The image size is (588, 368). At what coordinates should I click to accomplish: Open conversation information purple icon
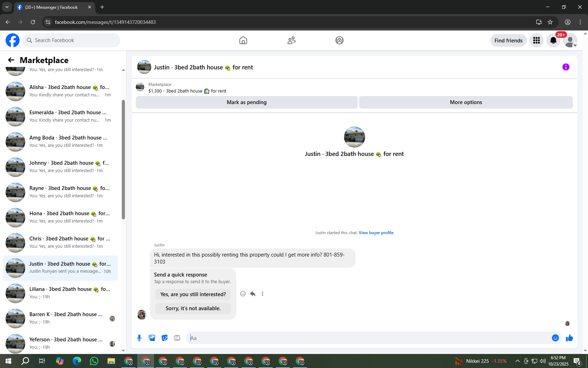566,67
